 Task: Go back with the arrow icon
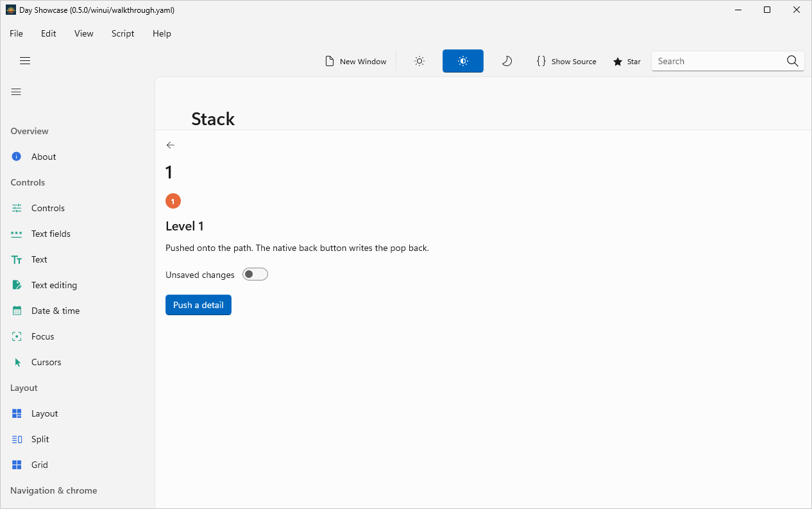(x=170, y=145)
